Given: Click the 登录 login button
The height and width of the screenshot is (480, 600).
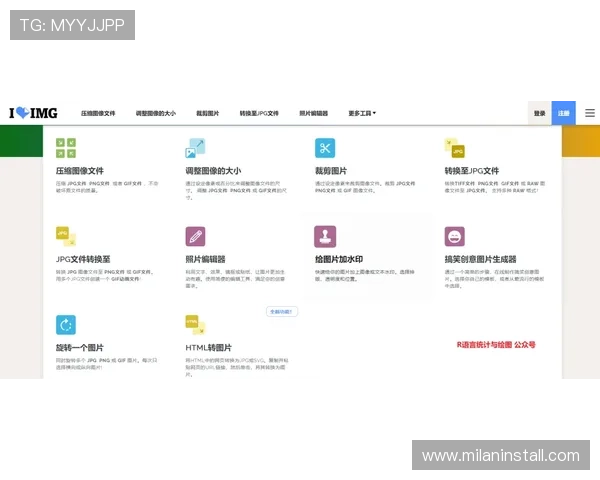Looking at the screenshot, I should tap(540, 113).
